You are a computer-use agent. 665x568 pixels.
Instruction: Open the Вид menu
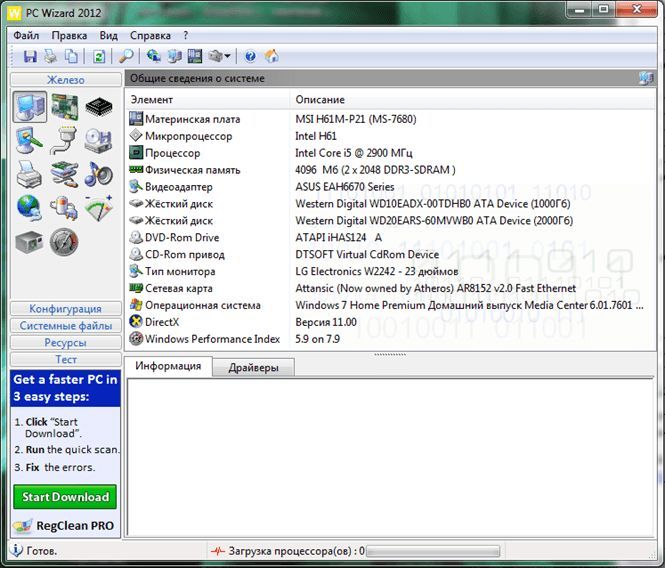point(109,35)
